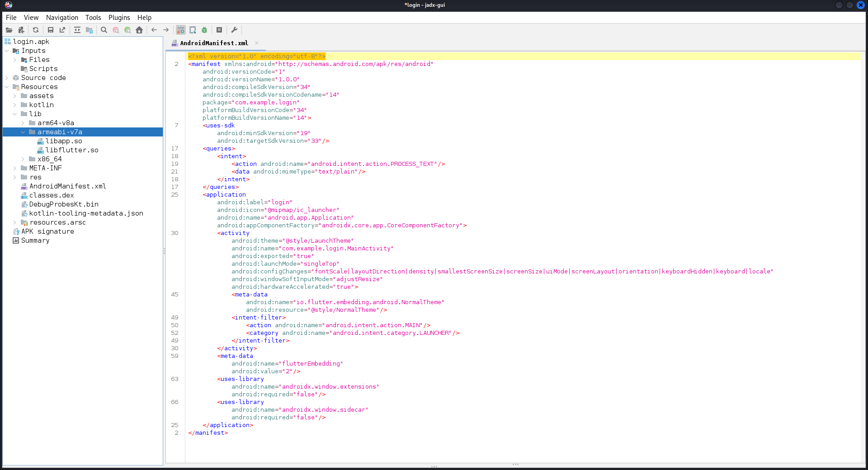868x470 pixels.
Task: Reload the project with the refresh icon
Action: point(36,30)
